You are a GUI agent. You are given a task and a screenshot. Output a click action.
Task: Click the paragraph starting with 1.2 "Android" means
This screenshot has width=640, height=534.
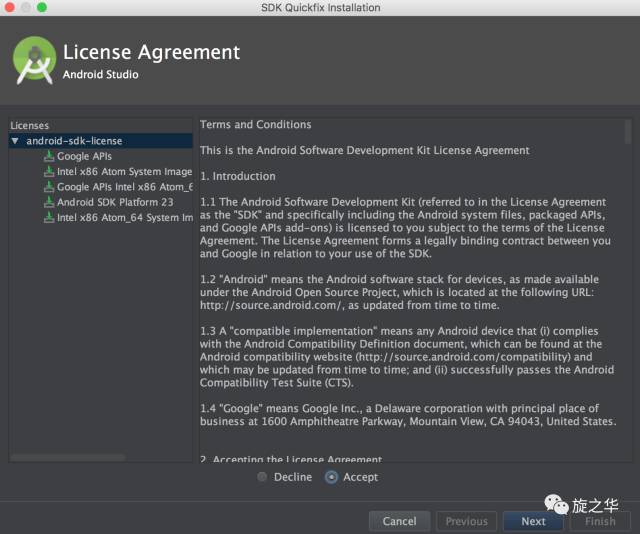click(x=399, y=292)
